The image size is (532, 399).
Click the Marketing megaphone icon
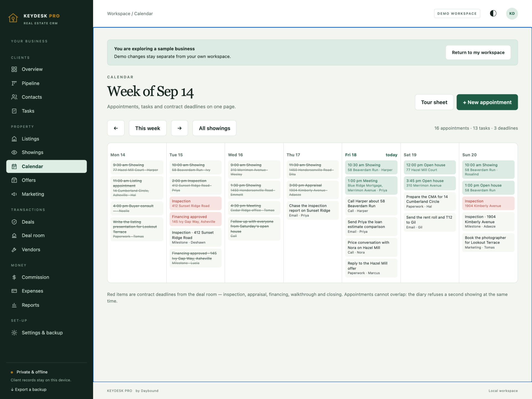pyautogui.click(x=14, y=194)
